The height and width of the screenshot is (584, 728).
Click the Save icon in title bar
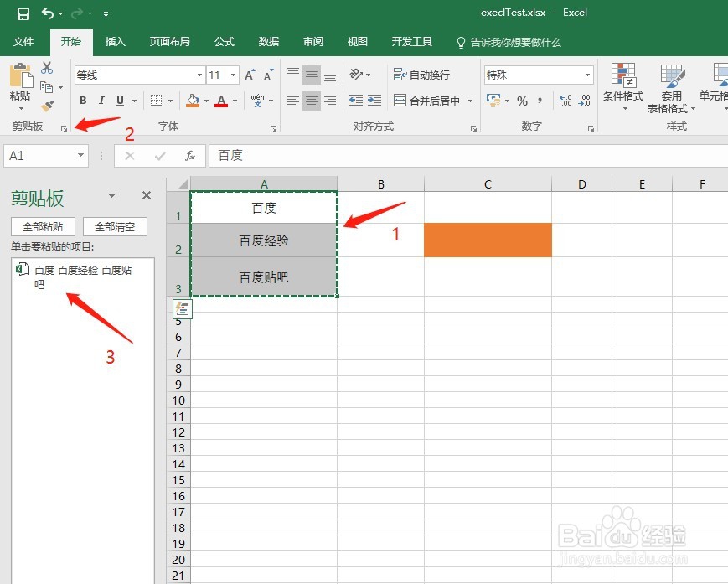click(23, 14)
